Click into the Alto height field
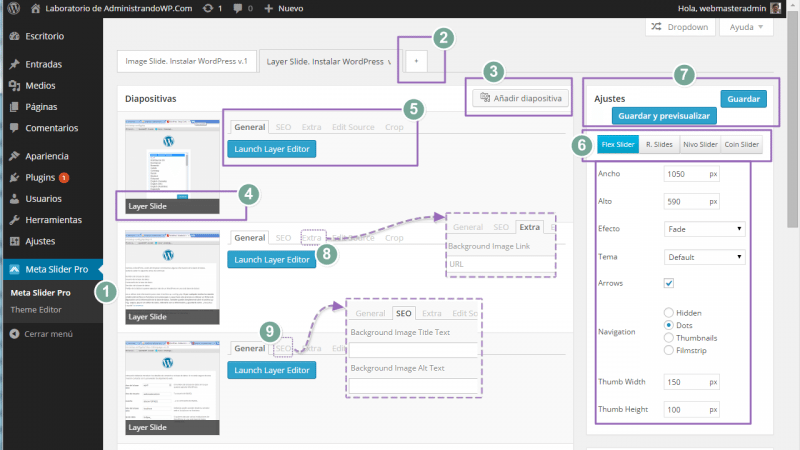Viewport: 800px width, 450px height. pyautogui.click(x=691, y=202)
